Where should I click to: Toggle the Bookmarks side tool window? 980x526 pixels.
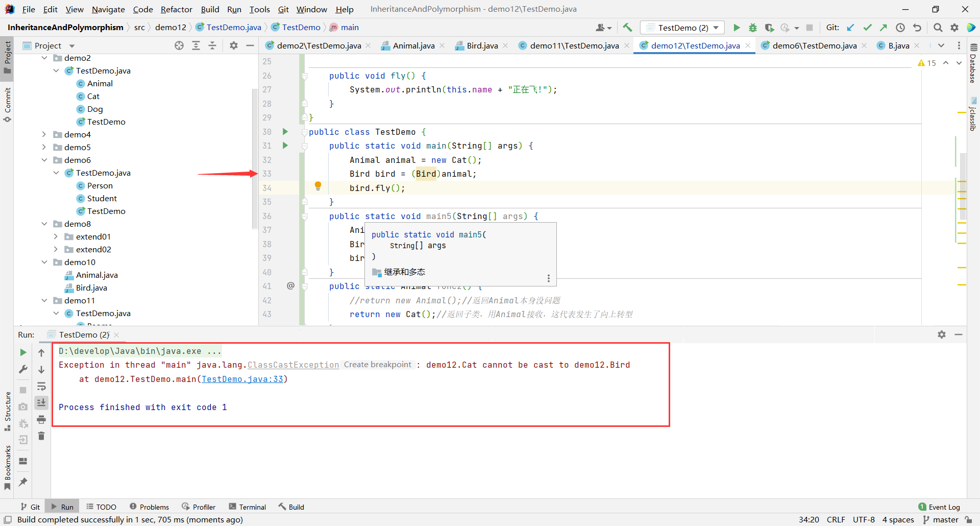(x=7, y=467)
